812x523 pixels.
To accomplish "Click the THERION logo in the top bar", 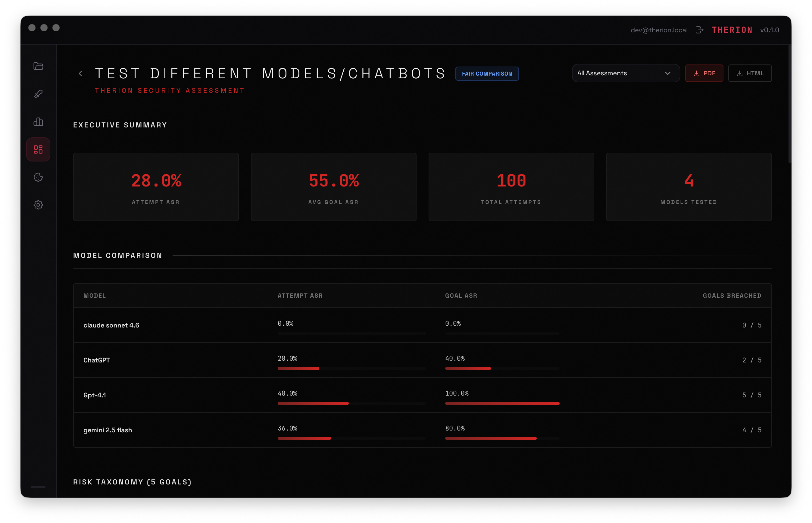I will point(732,30).
